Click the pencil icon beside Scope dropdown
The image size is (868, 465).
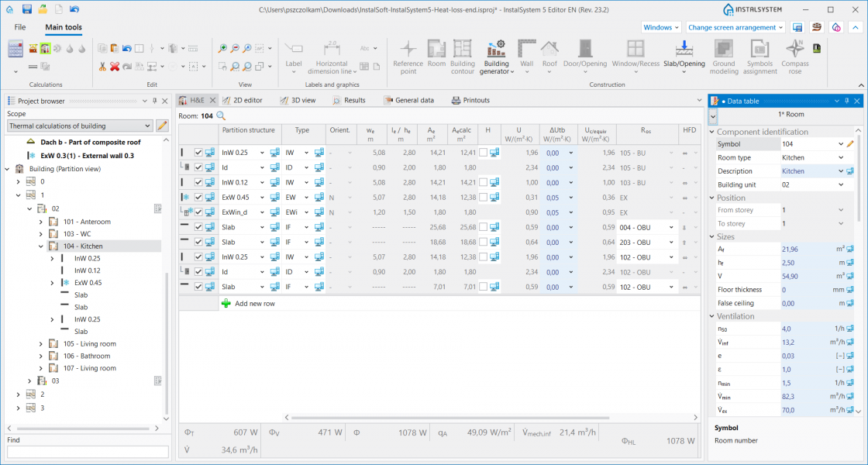162,126
